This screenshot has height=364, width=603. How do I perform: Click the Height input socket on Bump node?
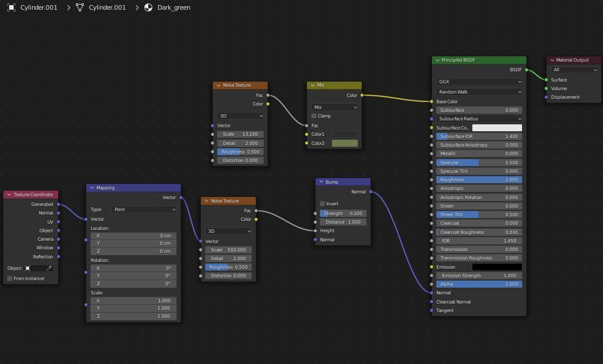[315, 230]
